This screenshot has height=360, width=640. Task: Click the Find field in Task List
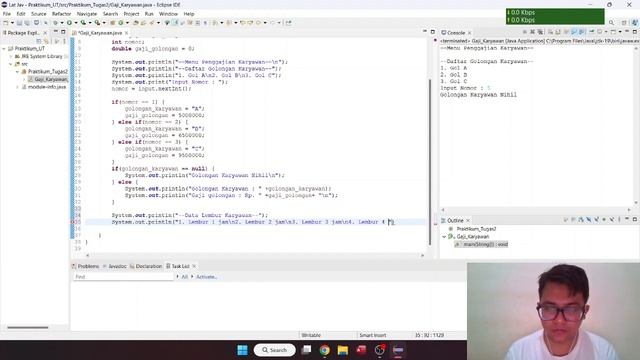[x=123, y=277]
